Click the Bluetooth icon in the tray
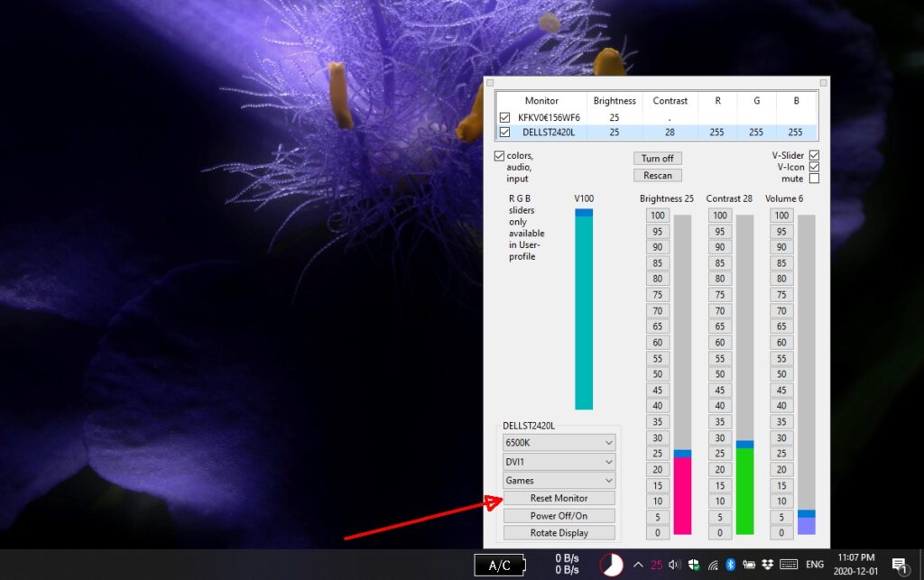Image resolution: width=924 pixels, height=580 pixels. click(x=731, y=565)
